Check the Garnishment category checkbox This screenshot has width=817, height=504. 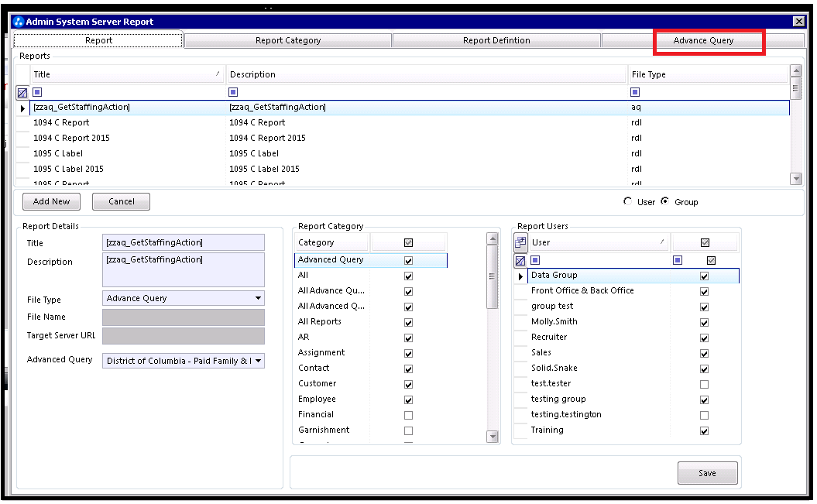click(409, 430)
